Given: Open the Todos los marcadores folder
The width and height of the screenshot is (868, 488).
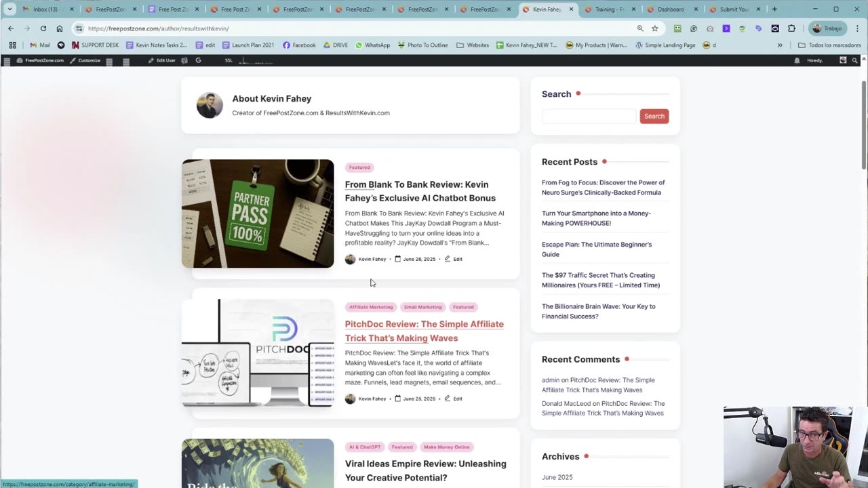Looking at the screenshot, I should 830,45.
